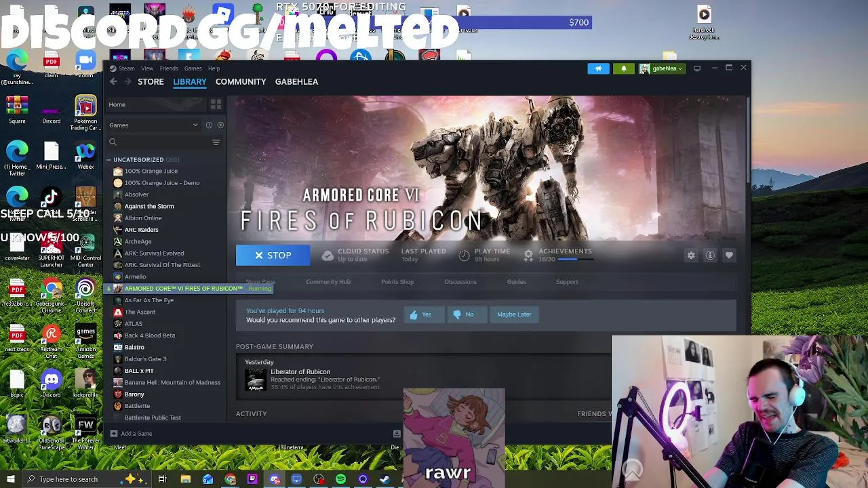Sort library by recent activity clock icon

click(209, 125)
